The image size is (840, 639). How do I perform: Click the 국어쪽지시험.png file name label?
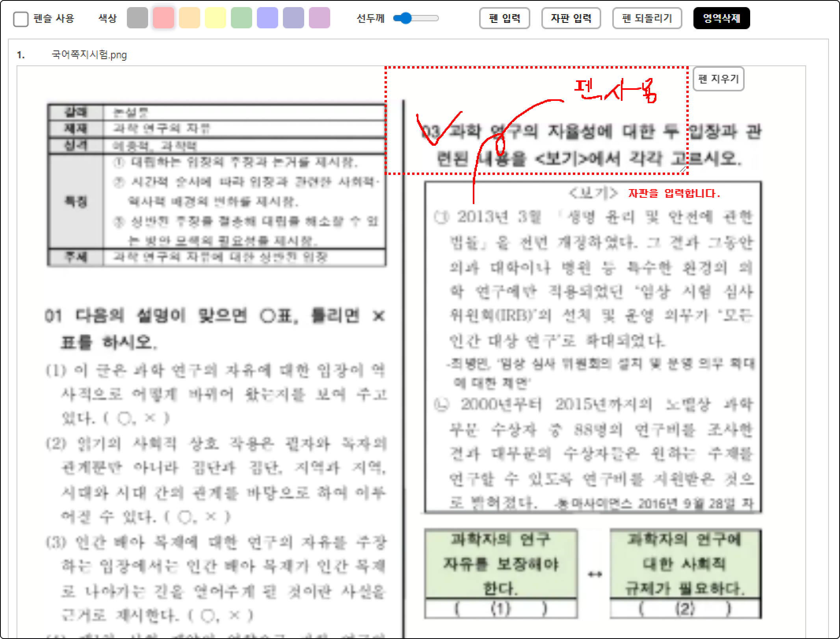(x=89, y=55)
